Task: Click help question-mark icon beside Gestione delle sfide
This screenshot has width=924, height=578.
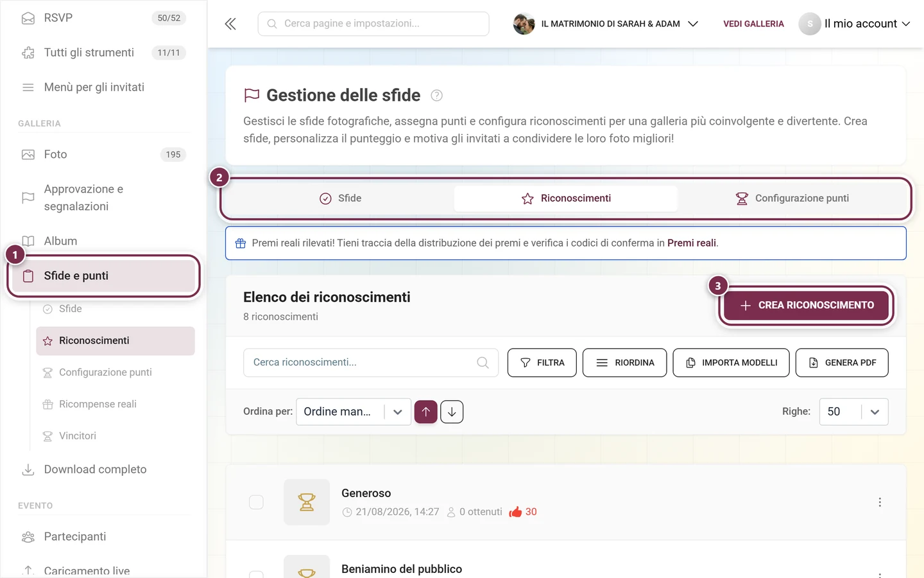Action: pyautogui.click(x=436, y=96)
